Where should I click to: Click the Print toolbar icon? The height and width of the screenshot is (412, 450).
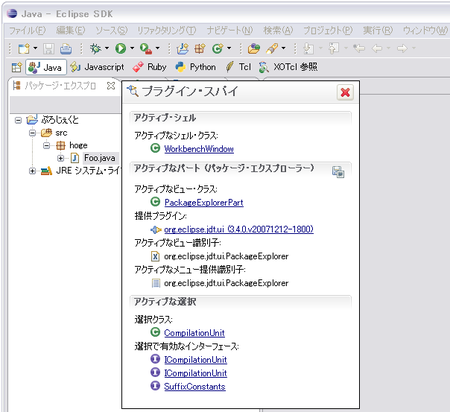66,49
